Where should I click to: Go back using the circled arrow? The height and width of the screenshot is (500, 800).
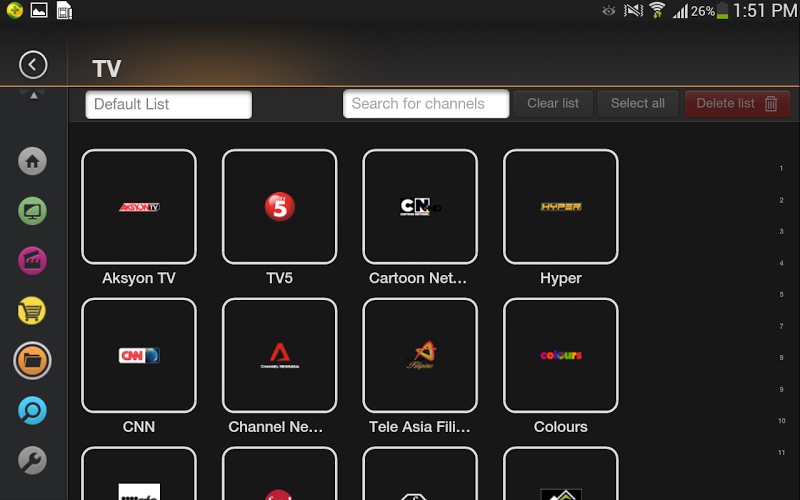pos(33,65)
